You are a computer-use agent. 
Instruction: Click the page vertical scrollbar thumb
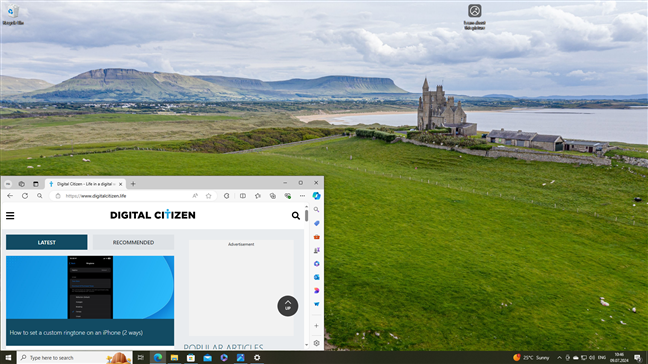click(x=306, y=216)
